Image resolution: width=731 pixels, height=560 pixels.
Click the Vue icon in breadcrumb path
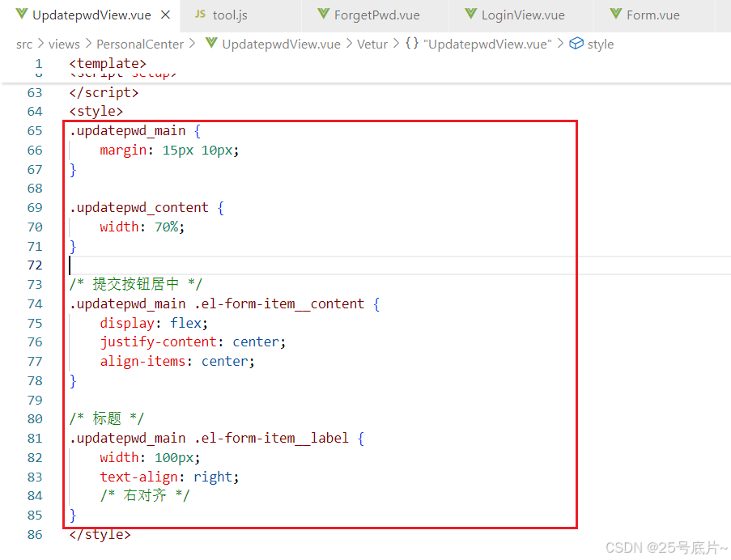[x=211, y=44]
